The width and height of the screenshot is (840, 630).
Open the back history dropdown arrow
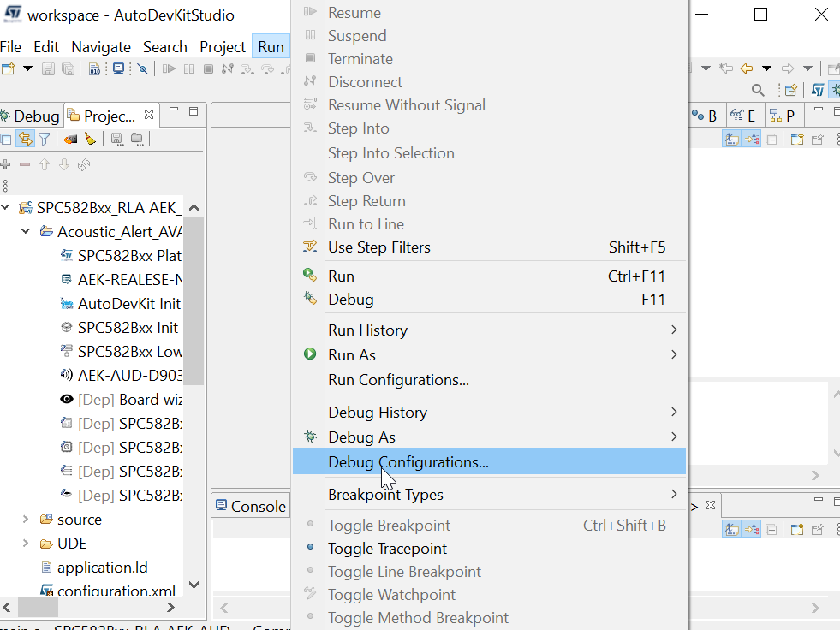point(766,68)
